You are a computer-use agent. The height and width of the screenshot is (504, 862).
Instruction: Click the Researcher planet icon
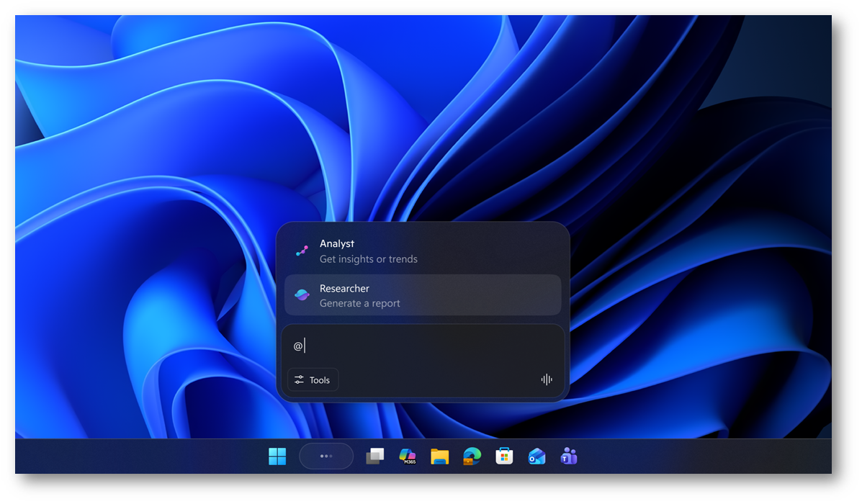pyautogui.click(x=302, y=295)
